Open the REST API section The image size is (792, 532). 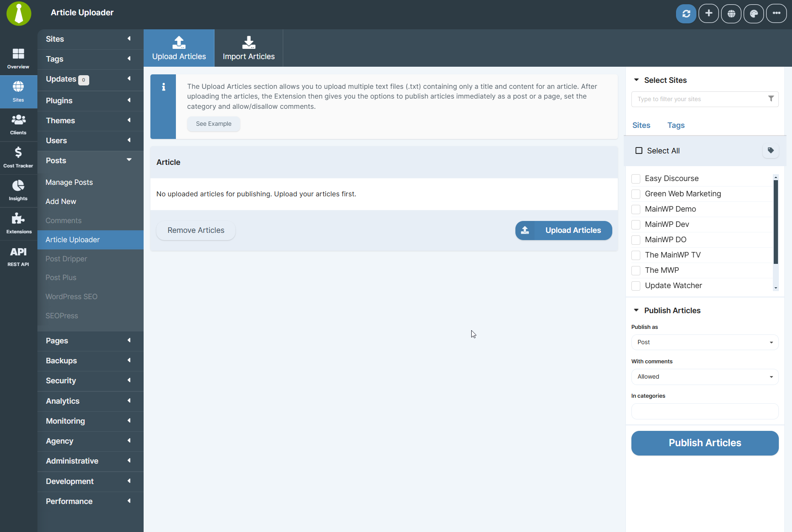[18, 256]
